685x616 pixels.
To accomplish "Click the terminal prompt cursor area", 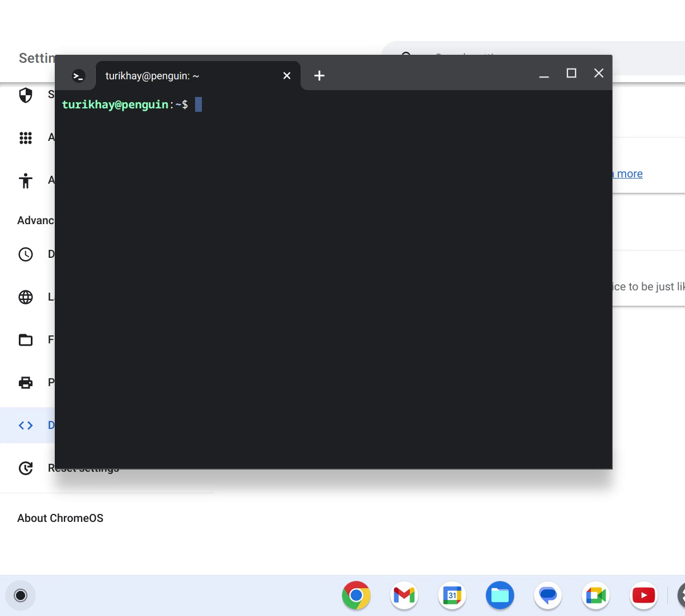I will point(198,104).
